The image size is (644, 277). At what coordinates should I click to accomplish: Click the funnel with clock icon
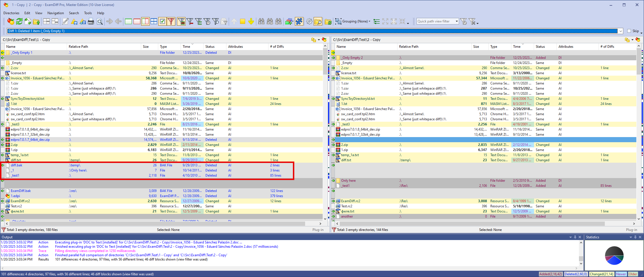207,21
